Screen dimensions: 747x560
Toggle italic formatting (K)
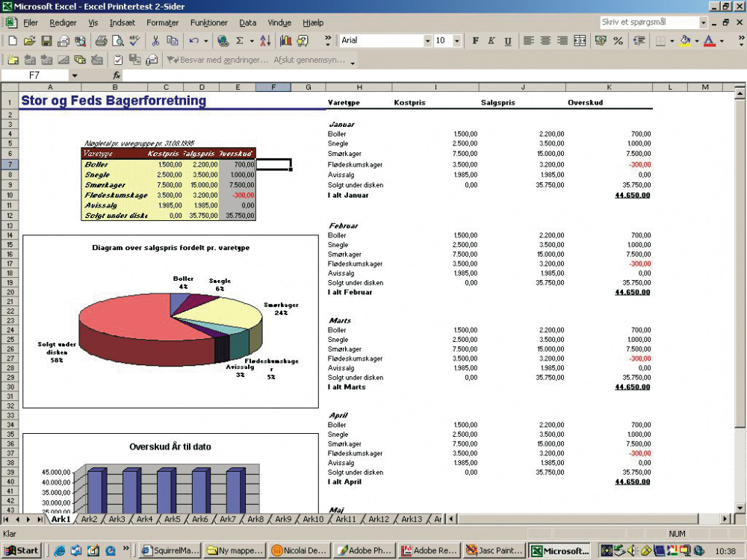click(492, 41)
